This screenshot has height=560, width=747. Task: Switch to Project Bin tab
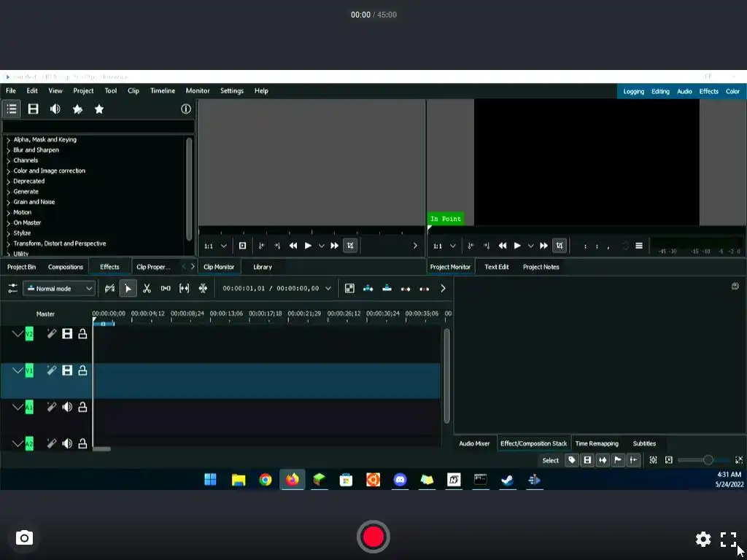pos(21,267)
